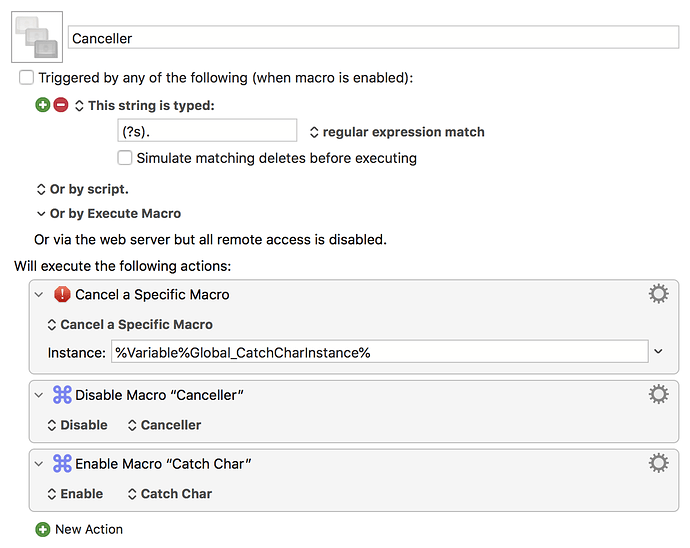This screenshot has height=548, width=690.
Task: Select the 'Catch Char' macro chooser popup
Action: (x=169, y=494)
